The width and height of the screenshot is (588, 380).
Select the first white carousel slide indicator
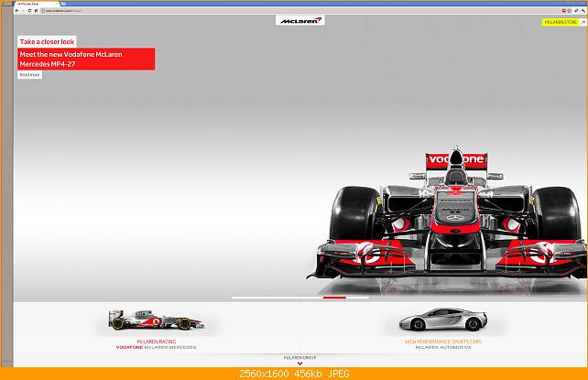(x=243, y=298)
